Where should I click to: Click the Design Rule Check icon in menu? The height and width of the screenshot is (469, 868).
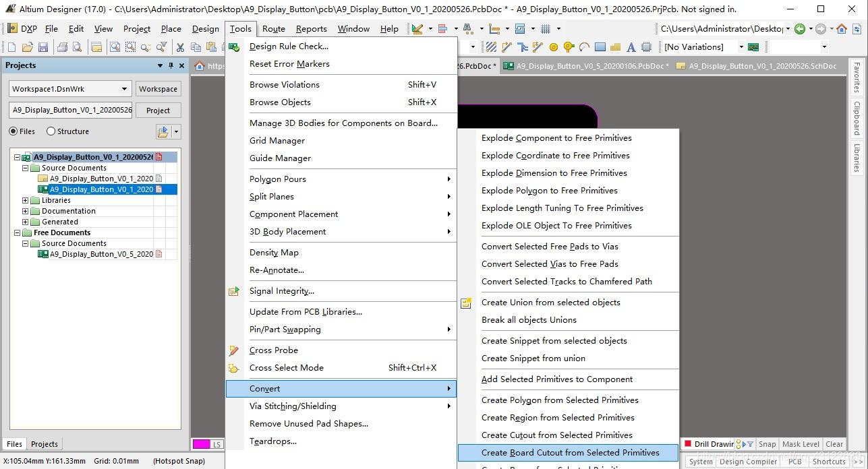[234, 46]
